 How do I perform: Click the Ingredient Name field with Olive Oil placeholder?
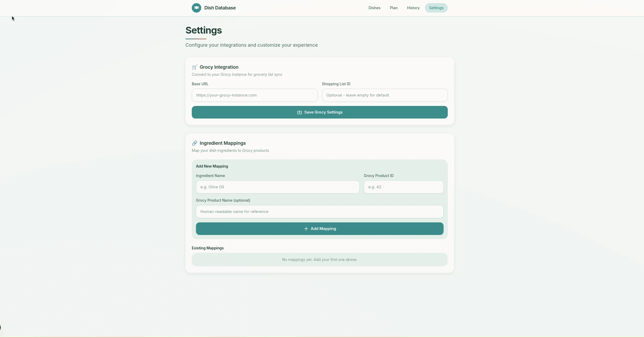click(277, 187)
